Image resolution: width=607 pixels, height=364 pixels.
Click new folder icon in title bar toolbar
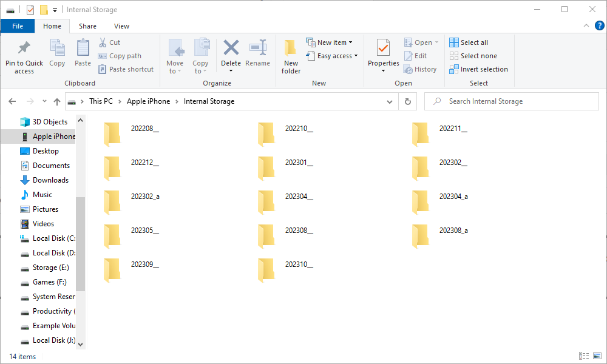tap(44, 10)
